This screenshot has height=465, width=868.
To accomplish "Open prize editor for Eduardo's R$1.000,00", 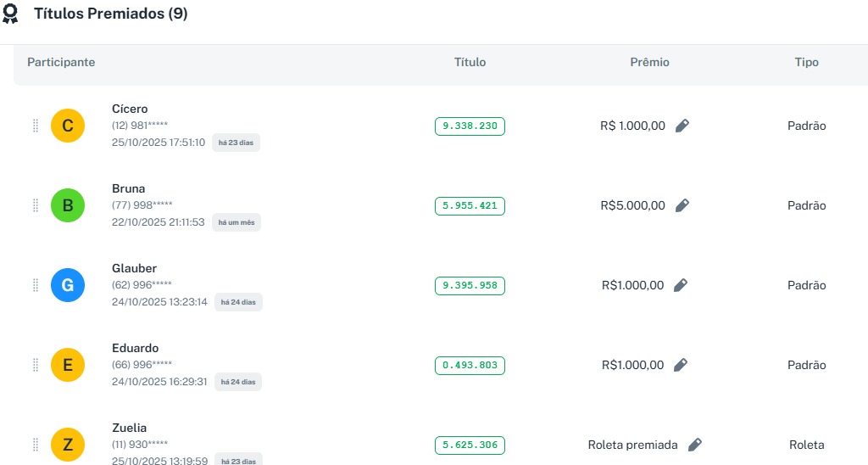I will (681, 365).
